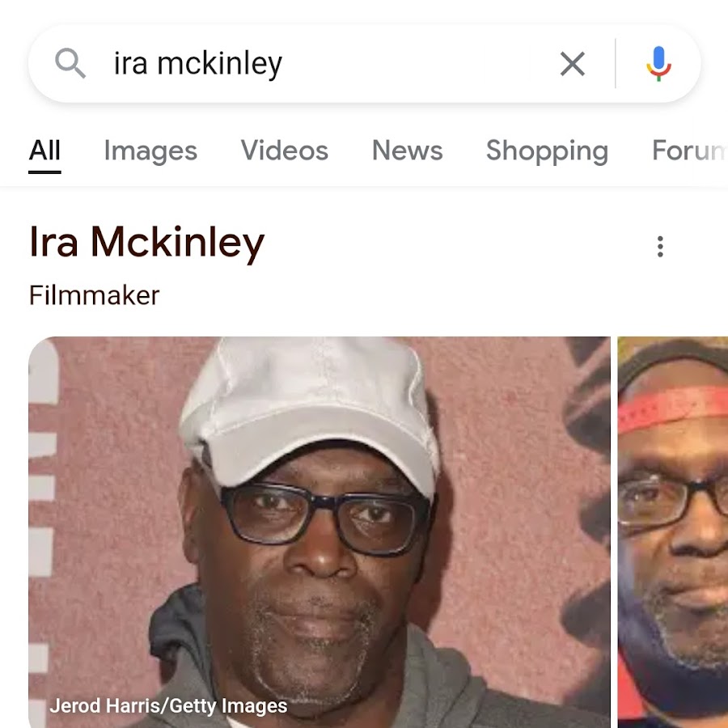Open the red headband photo

click(x=673, y=532)
